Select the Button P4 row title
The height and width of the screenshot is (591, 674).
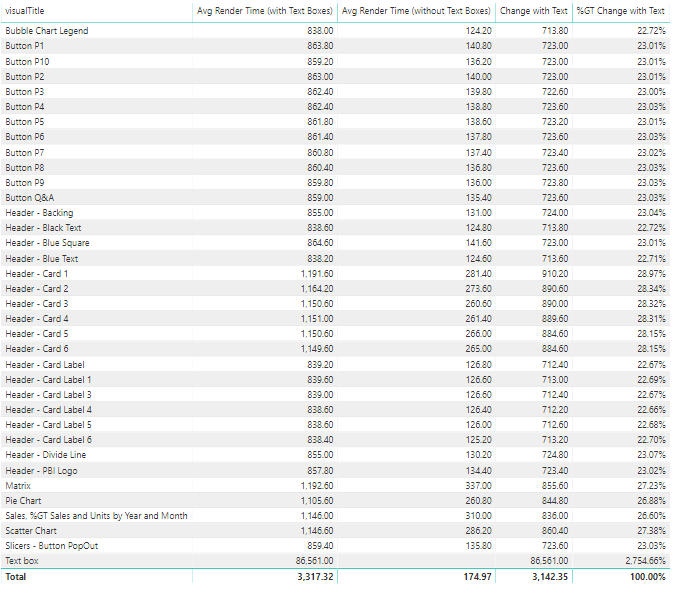point(25,107)
